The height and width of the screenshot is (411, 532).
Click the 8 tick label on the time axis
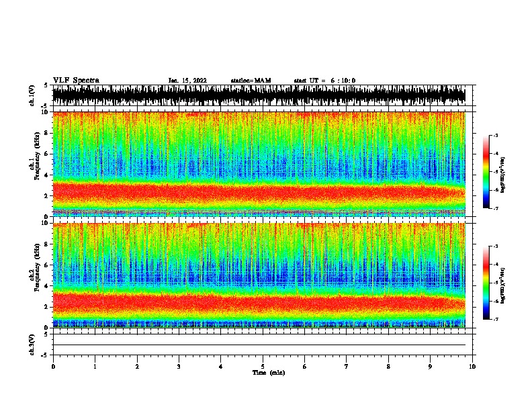pyautogui.click(x=388, y=366)
